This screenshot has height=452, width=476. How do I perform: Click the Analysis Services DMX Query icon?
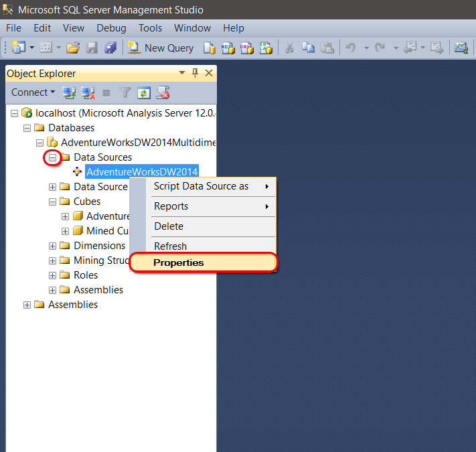click(x=247, y=48)
